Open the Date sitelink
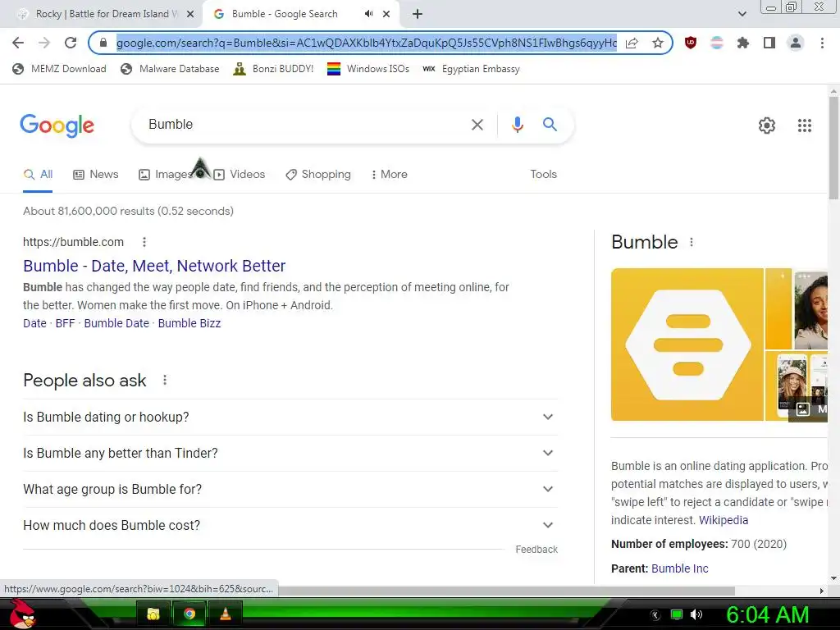Screen dimensions: 840x630 pyautogui.click(x=34, y=323)
